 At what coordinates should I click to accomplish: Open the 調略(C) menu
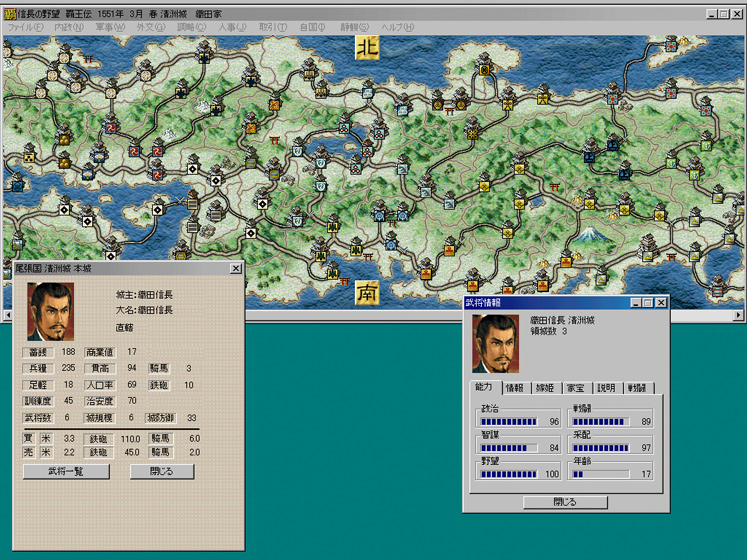coord(192,27)
